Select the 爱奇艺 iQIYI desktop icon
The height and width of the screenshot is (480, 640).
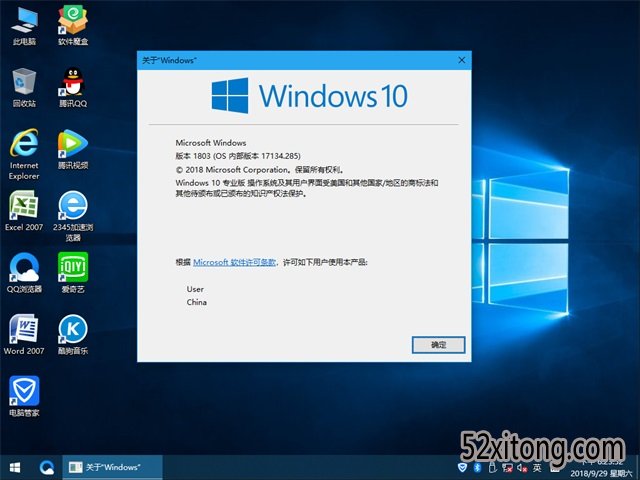pyautogui.click(x=73, y=273)
